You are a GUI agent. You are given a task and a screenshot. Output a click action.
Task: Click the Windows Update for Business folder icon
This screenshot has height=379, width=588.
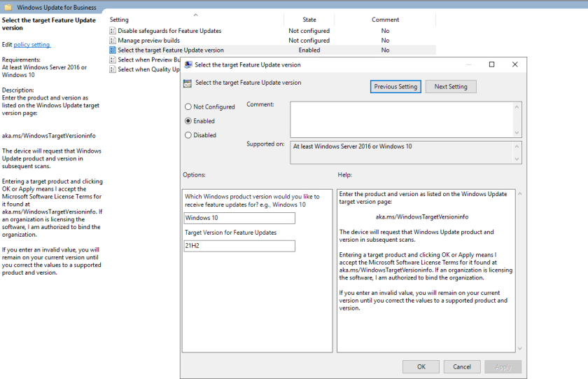[8, 8]
